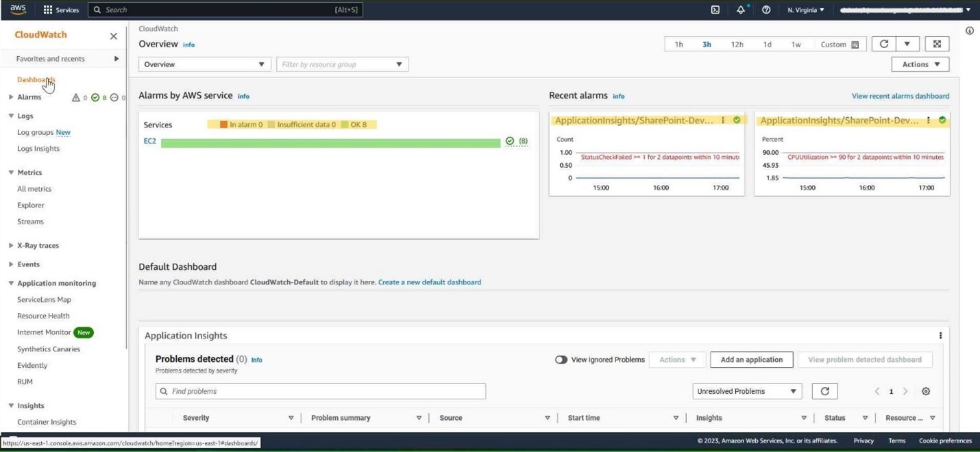Open the Filter by resource group dropdown

[343, 64]
